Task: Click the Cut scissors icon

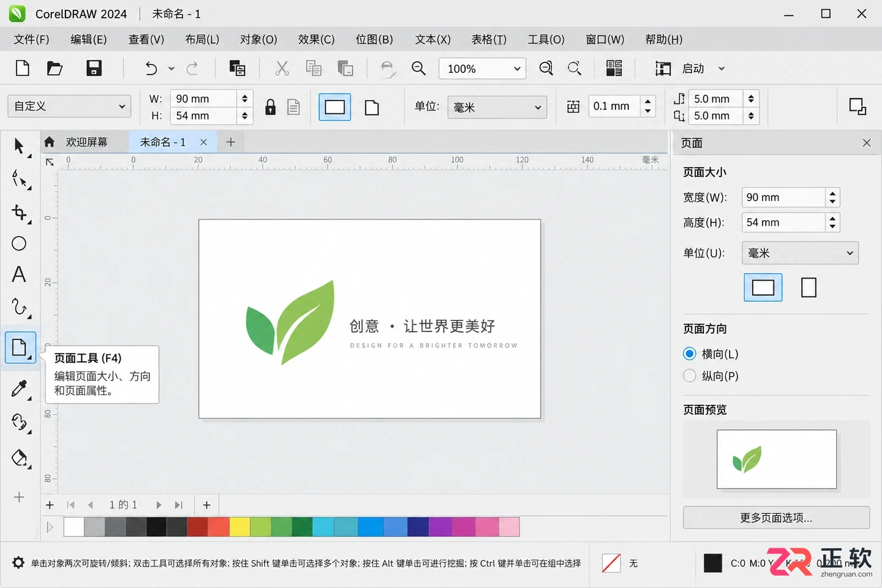Action: [282, 68]
